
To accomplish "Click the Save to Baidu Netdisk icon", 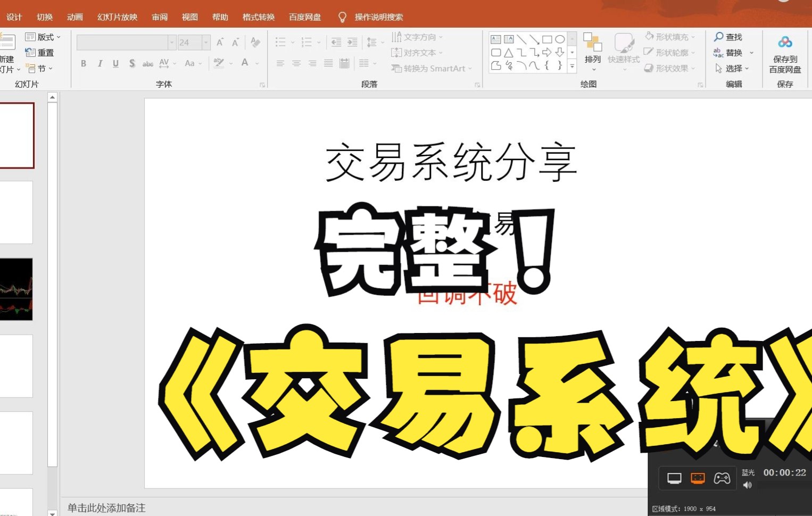I will coord(785,42).
